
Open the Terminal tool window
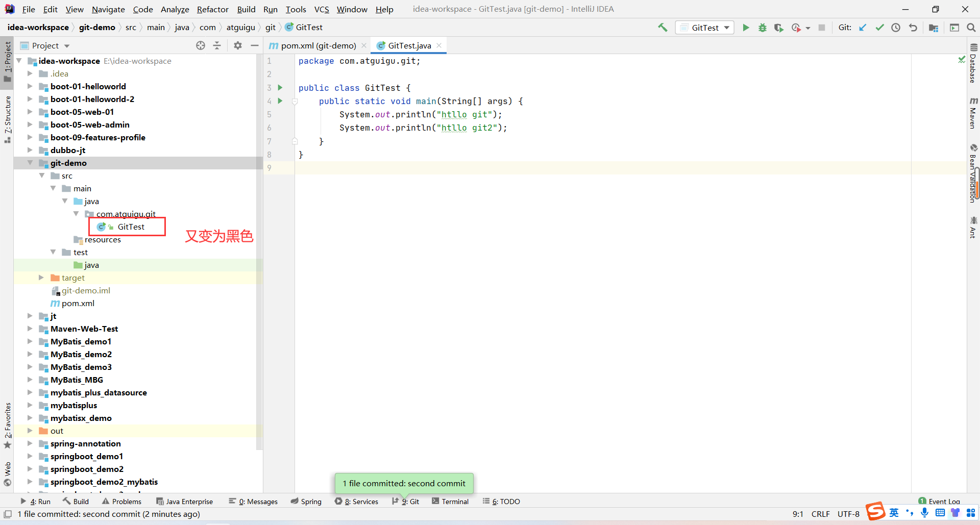[450, 502]
